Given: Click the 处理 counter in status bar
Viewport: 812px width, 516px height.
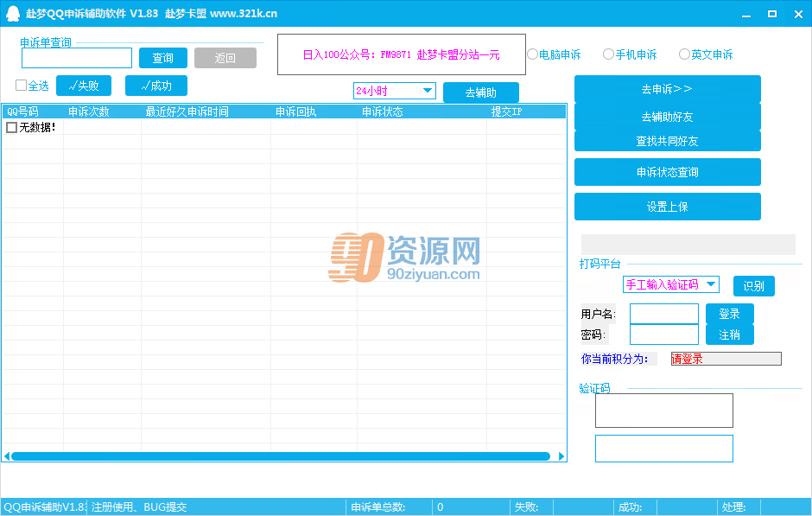Looking at the screenshot, I should 733,507.
